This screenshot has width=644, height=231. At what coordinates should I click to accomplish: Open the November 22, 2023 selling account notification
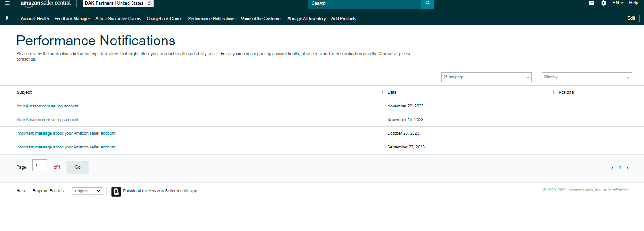tap(48, 106)
